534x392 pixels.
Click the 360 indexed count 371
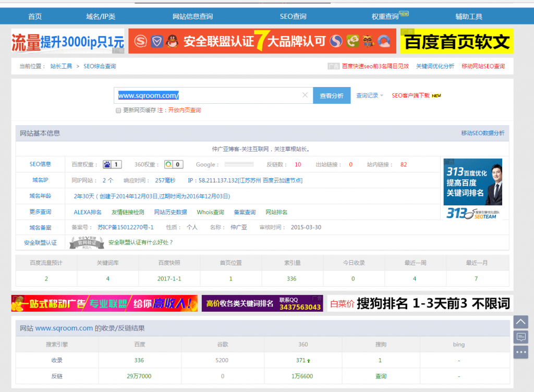click(x=301, y=360)
